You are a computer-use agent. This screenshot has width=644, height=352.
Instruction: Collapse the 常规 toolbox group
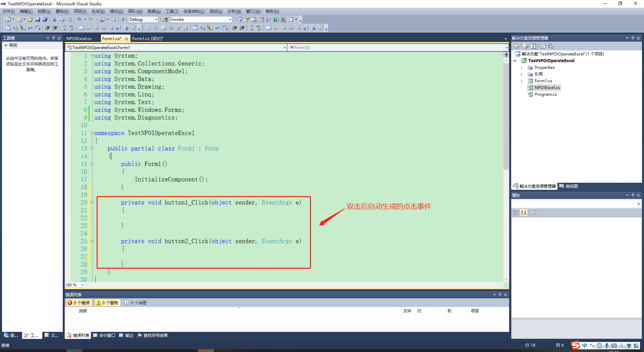[6, 45]
